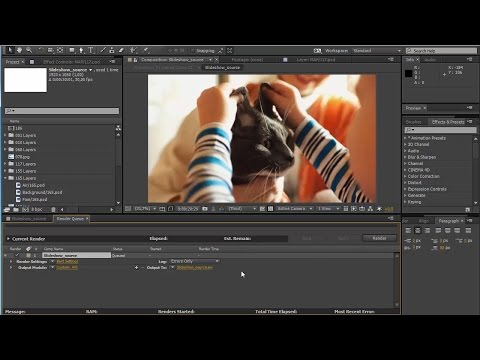Select the Roto Brush tool
This screenshot has width=480, height=360.
click(x=133, y=50)
